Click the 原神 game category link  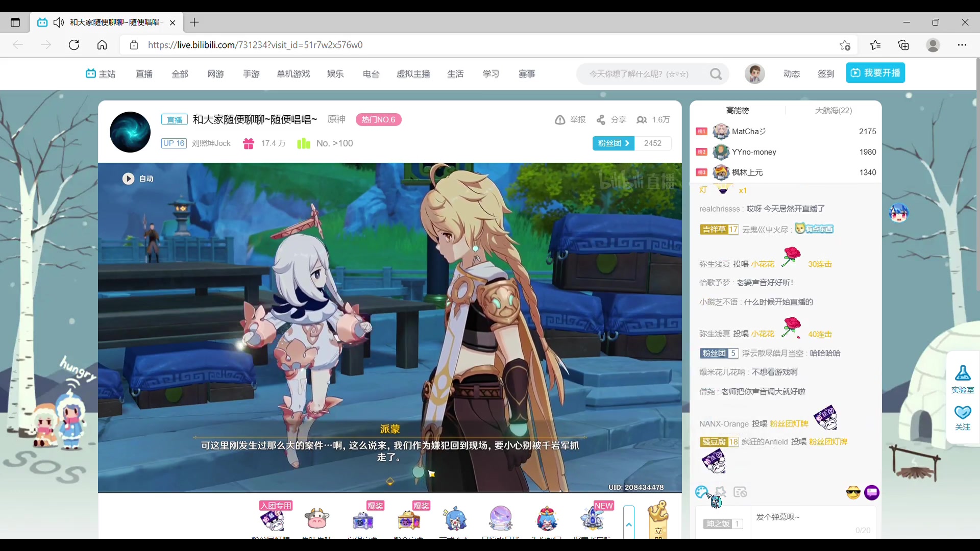336,119
